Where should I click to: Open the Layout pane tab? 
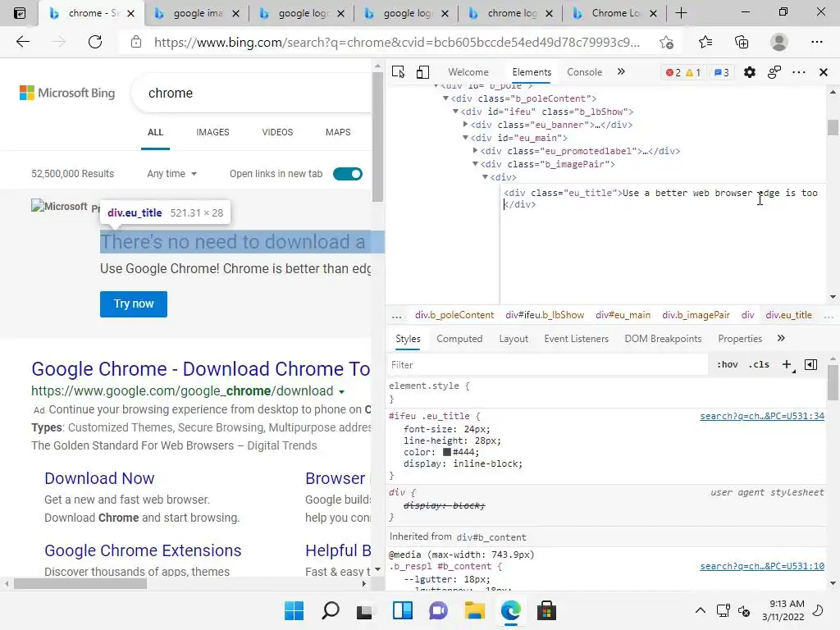point(514,339)
